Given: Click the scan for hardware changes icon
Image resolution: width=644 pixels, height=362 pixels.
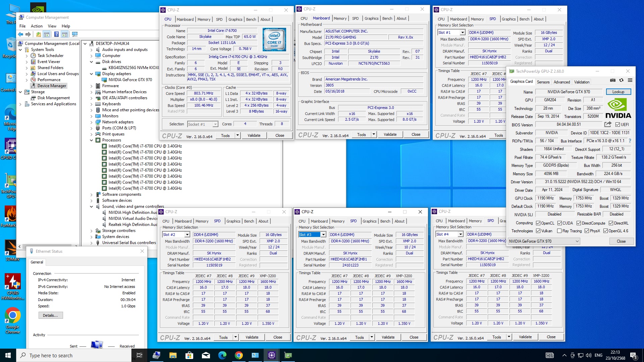Looking at the screenshot, I should click(75, 34).
